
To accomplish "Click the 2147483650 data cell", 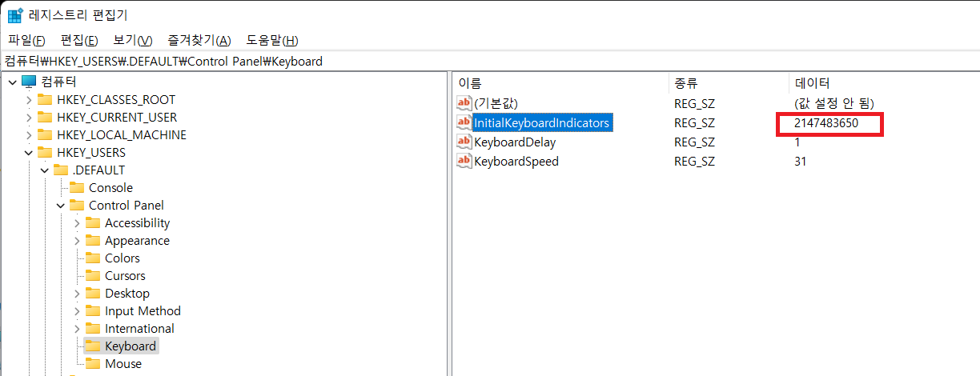I will [826, 122].
